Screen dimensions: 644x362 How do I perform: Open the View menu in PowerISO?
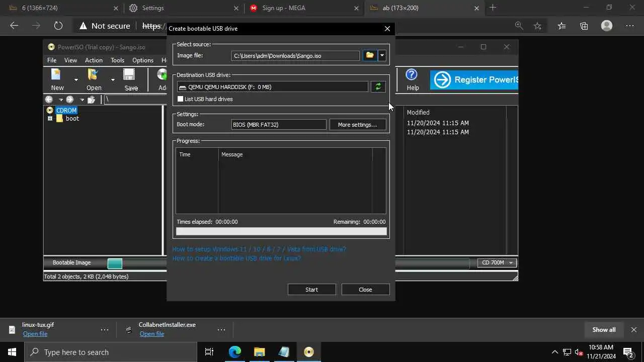[70, 60]
